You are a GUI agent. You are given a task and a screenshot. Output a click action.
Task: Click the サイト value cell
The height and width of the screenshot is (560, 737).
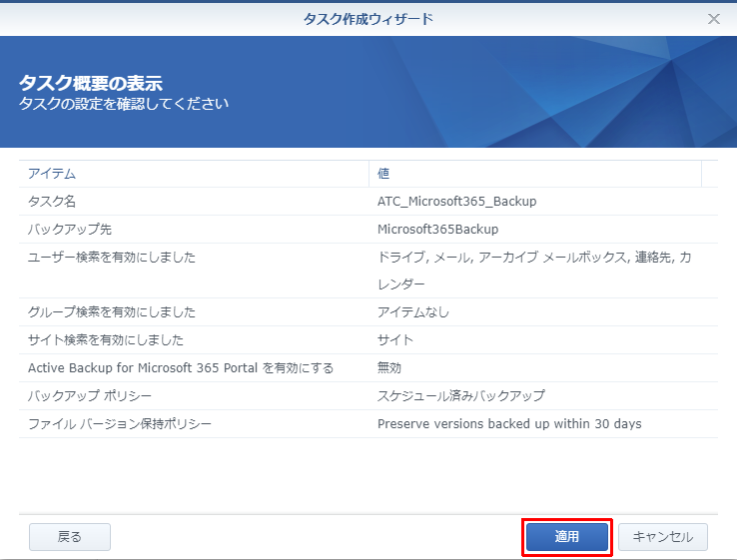coord(395,339)
